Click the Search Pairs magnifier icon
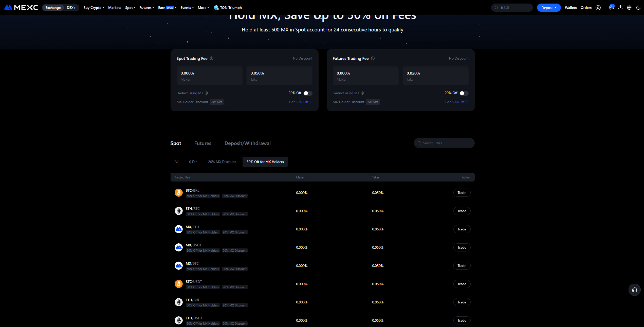 [x=419, y=143]
